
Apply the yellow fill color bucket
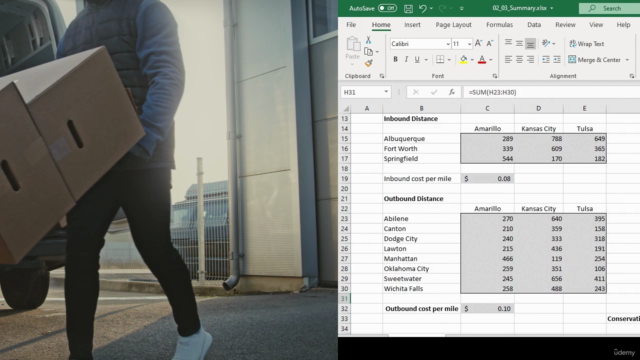[463, 60]
